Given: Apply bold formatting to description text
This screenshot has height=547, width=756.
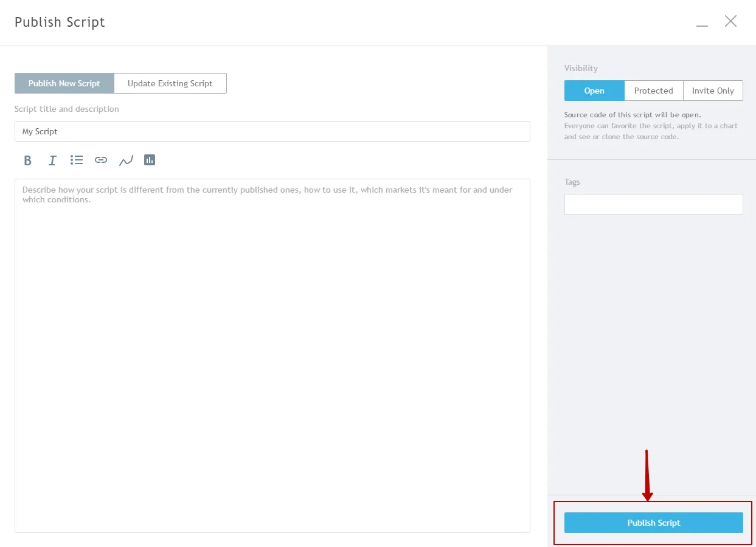Looking at the screenshot, I should pyautogui.click(x=27, y=160).
